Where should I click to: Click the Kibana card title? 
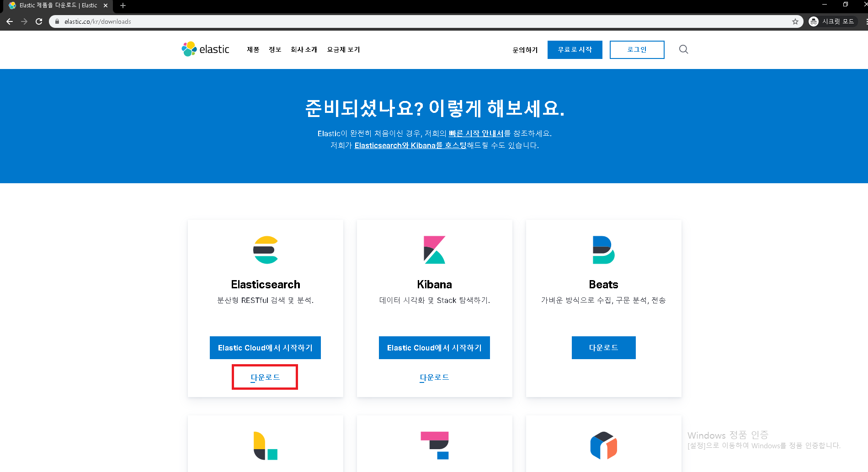[434, 285]
